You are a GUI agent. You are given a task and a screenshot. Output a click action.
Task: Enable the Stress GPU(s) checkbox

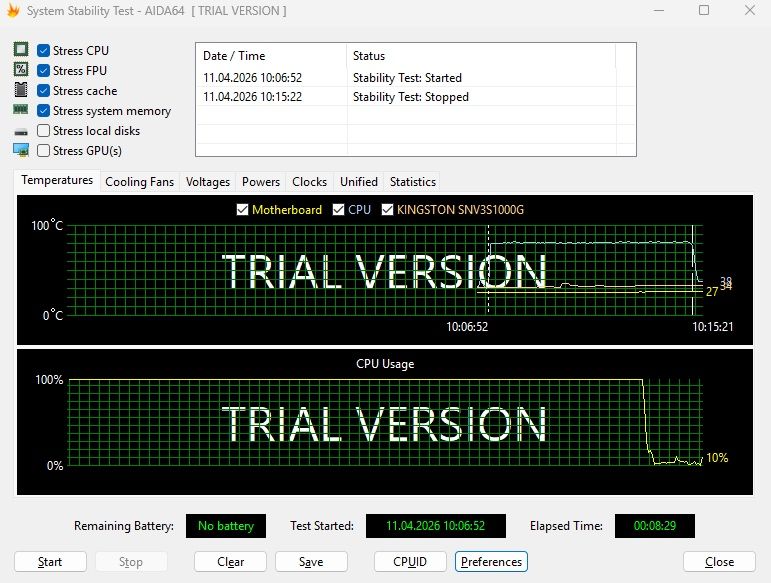pos(43,151)
